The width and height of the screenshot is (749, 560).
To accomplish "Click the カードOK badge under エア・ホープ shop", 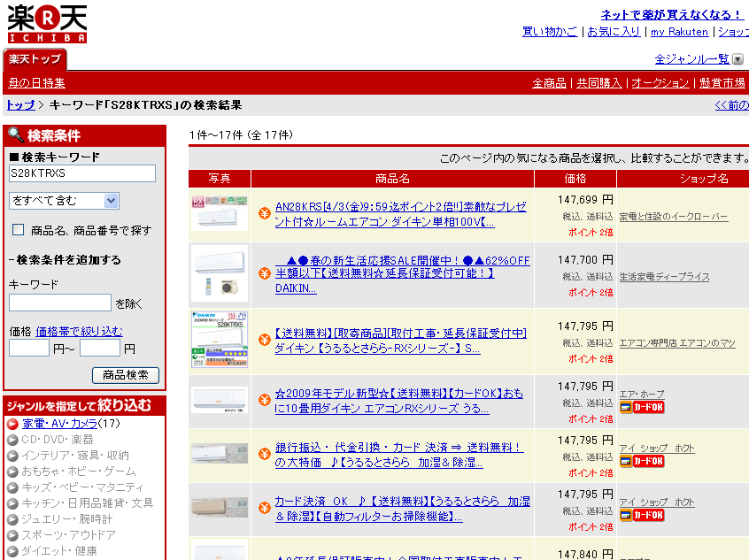I will (x=642, y=407).
